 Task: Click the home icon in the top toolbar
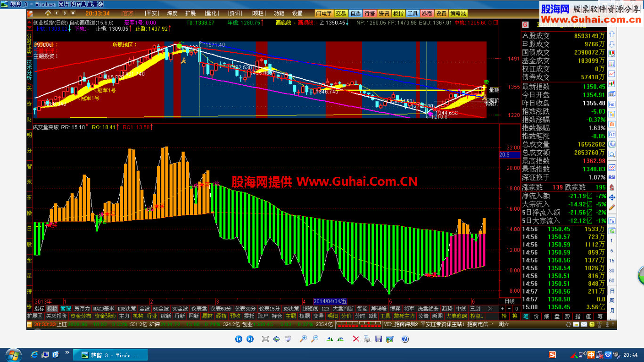click(49, 13)
